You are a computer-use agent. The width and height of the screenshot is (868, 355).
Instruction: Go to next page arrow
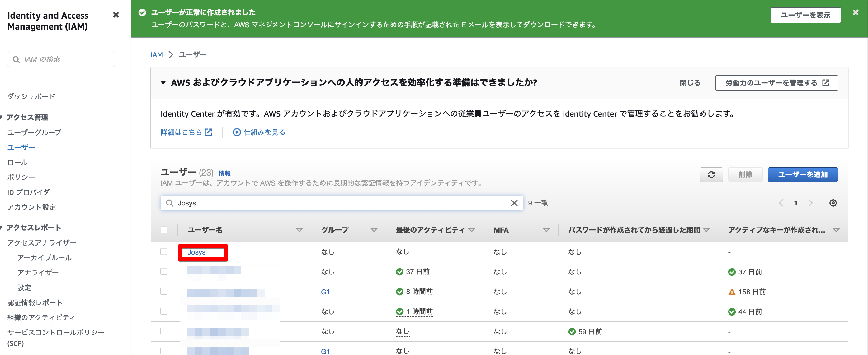(810, 203)
